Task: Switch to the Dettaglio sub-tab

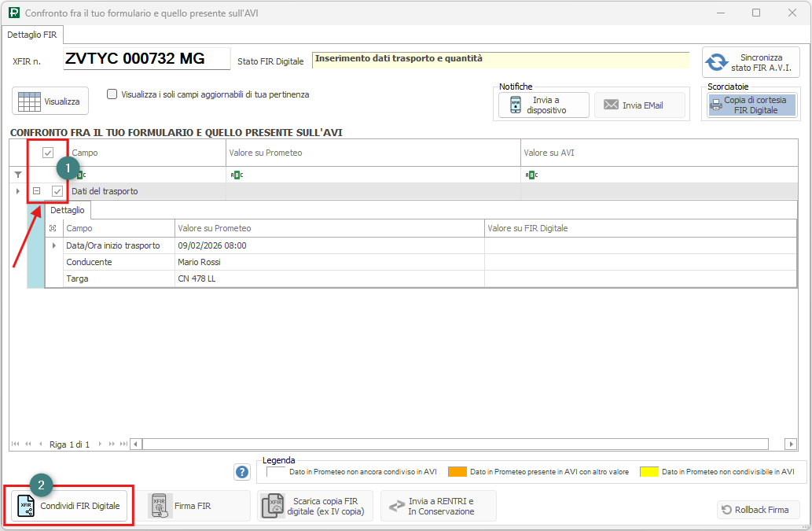Action: pyautogui.click(x=68, y=210)
